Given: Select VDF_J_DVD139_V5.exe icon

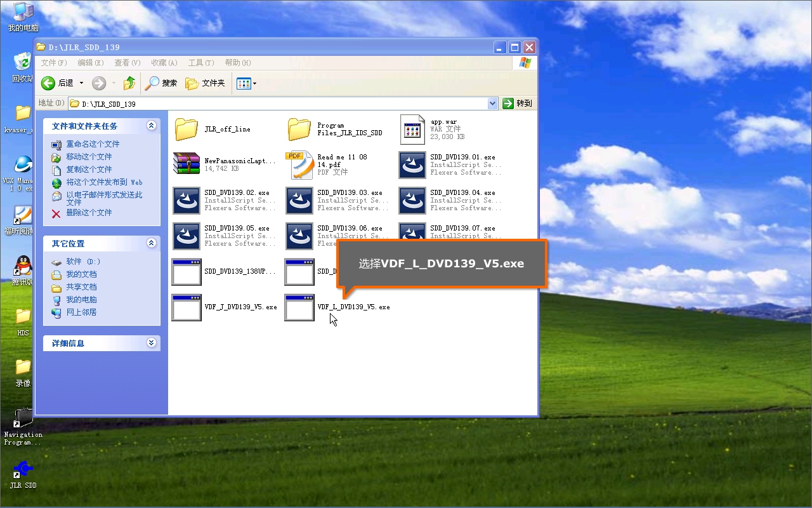Looking at the screenshot, I should (x=187, y=307).
